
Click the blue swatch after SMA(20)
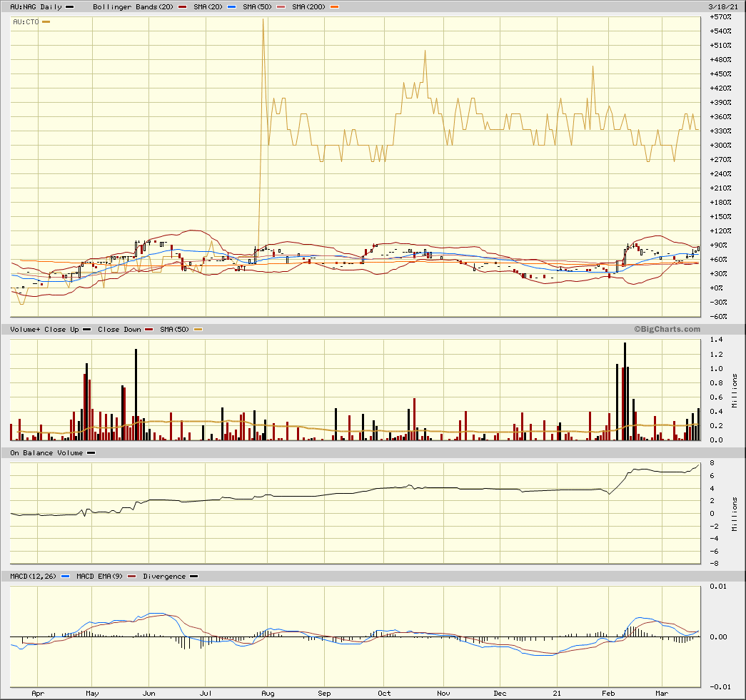click(x=232, y=6)
